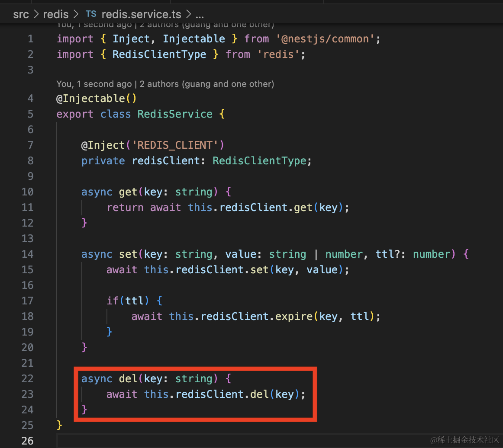Click line number 14 in the gutter

click(27, 254)
